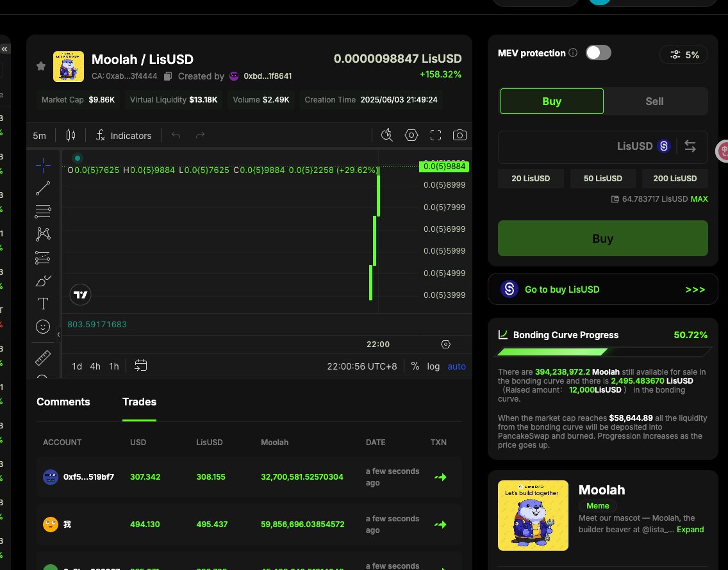Click the Moolah token logo thumbnail
The image size is (728, 570).
68,67
